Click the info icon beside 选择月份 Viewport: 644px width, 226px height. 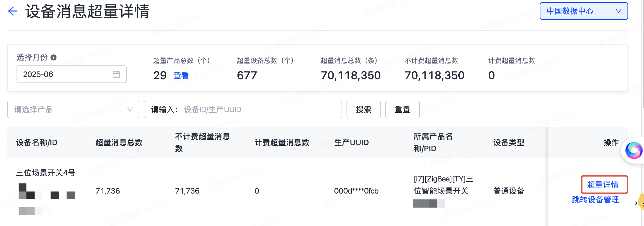tap(54, 57)
